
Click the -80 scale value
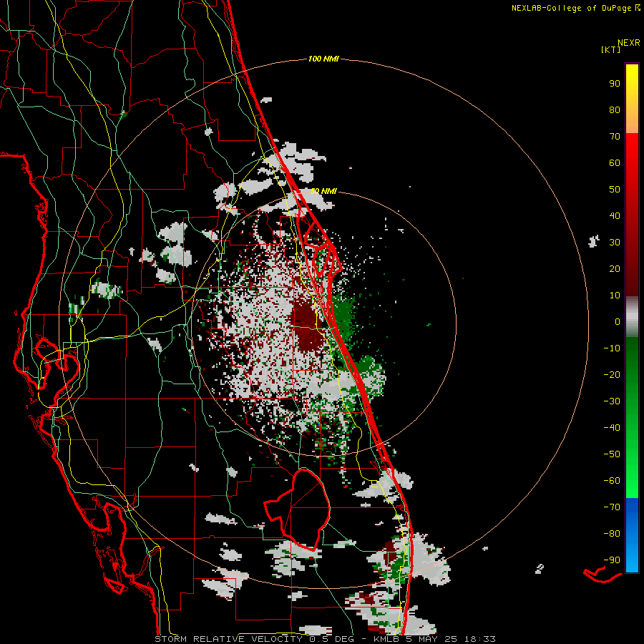[612, 534]
